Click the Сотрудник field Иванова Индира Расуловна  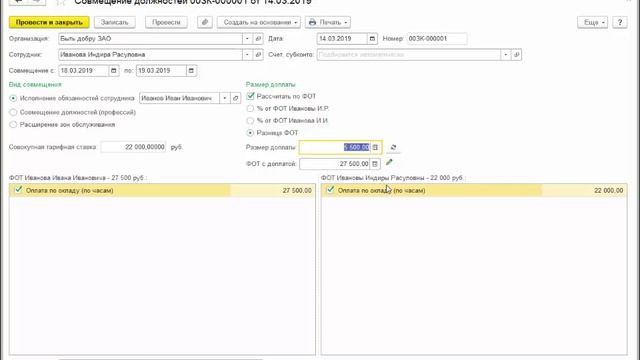pyautogui.click(x=150, y=55)
